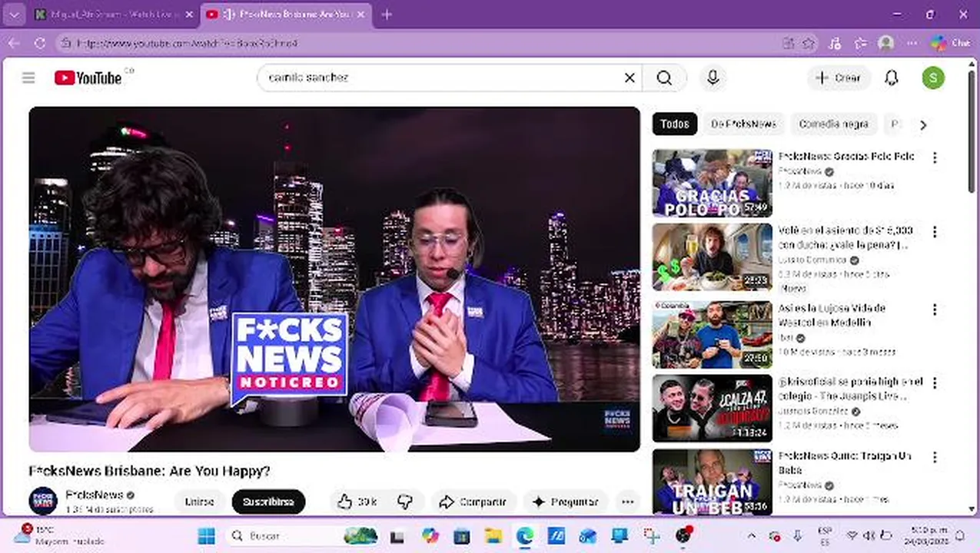The image size is (980, 553).
Task: Click the magnifier search button
Action: tap(664, 78)
